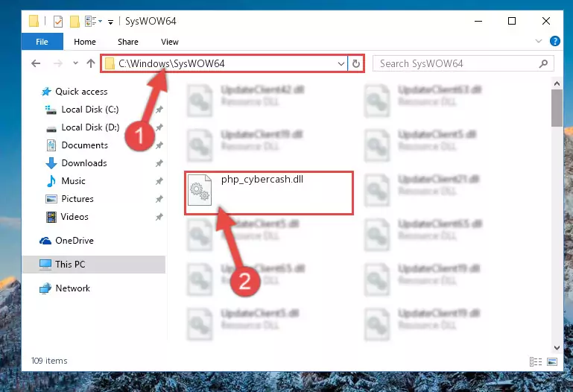Image resolution: width=573 pixels, height=392 pixels.
Task: Open Local Disk (C:) in sidebar
Action: (x=90, y=110)
